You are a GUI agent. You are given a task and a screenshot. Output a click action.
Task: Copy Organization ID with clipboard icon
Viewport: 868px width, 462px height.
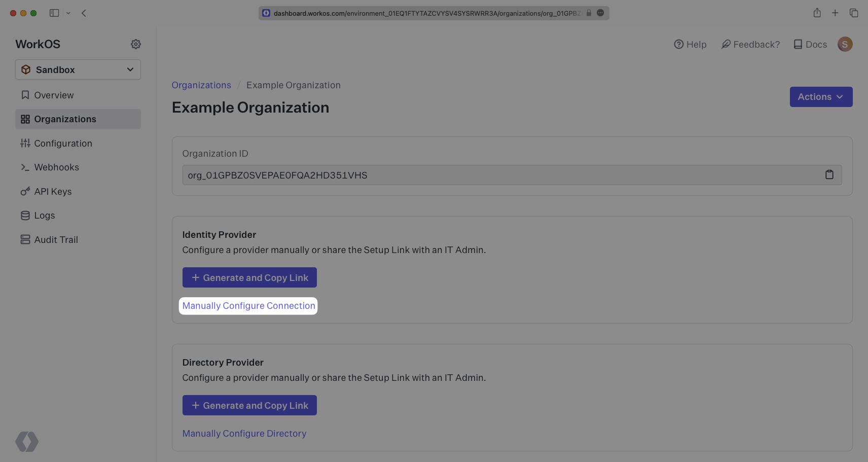click(x=829, y=175)
